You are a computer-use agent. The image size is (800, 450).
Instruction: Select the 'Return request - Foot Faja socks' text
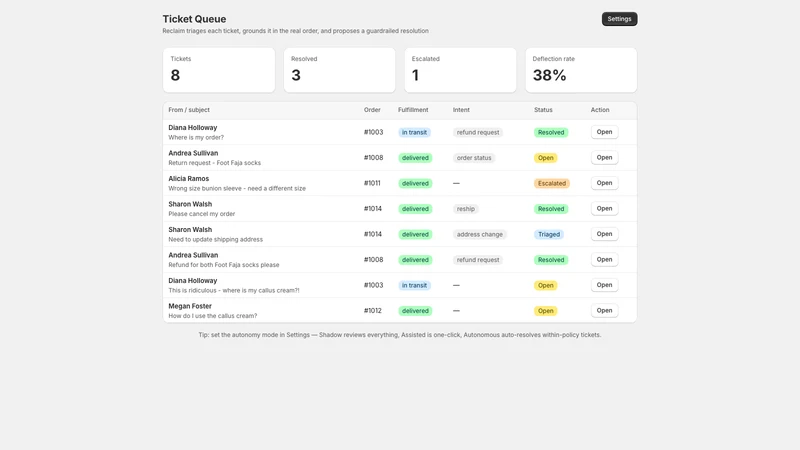click(214, 163)
